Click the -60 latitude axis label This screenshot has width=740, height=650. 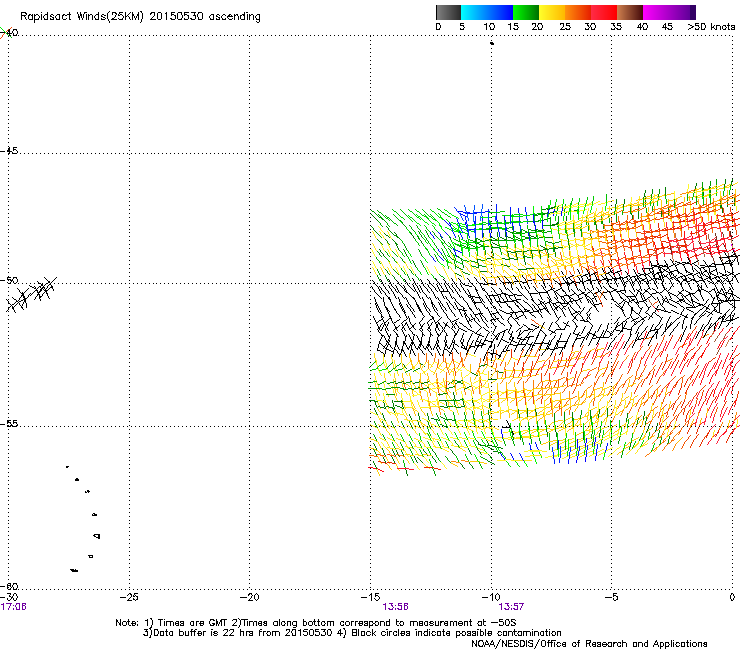tap(9, 586)
